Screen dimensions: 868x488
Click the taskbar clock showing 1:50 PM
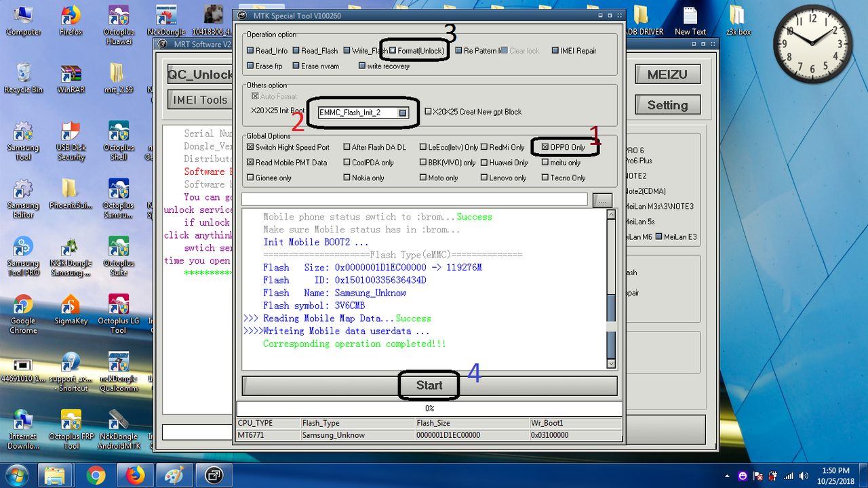[835, 475]
